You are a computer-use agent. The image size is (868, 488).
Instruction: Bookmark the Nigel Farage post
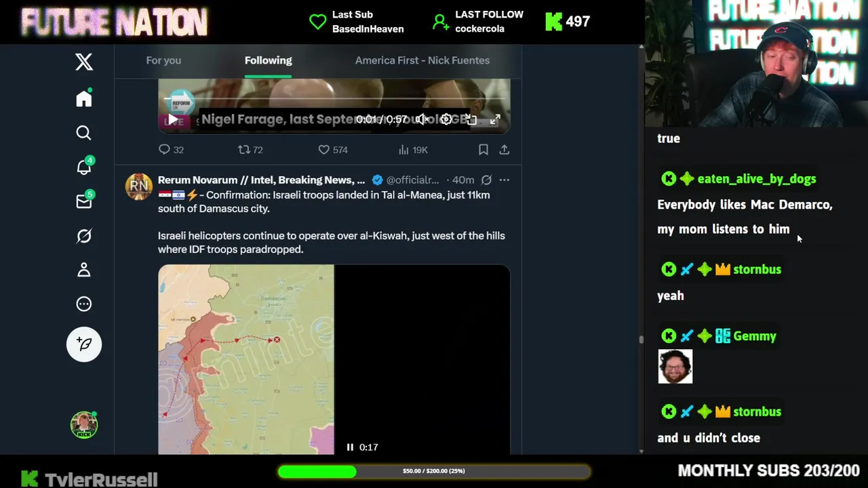click(484, 150)
